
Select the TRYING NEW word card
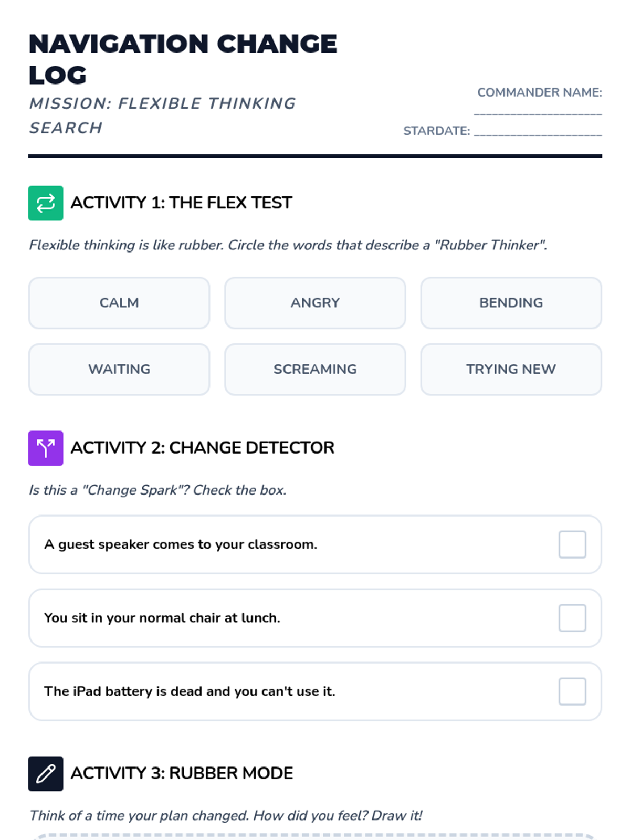pyautogui.click(x=511, y=370)
